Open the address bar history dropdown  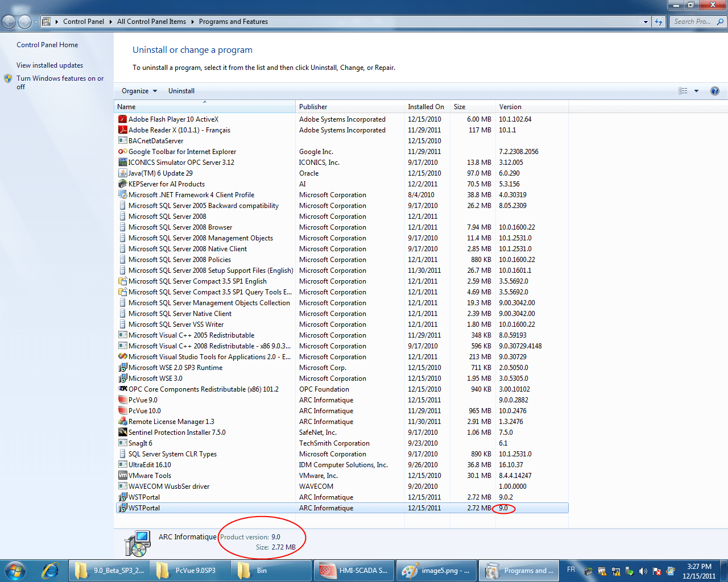point(646,22)
